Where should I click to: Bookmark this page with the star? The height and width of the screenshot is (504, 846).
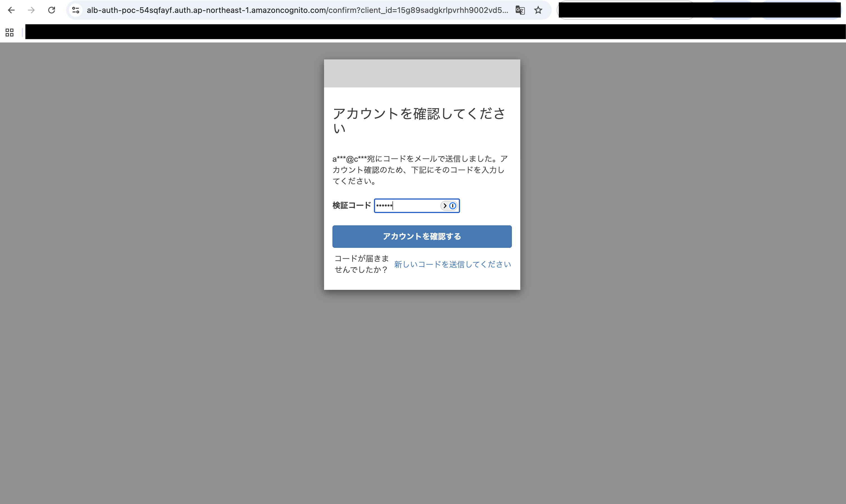[538, 10]
